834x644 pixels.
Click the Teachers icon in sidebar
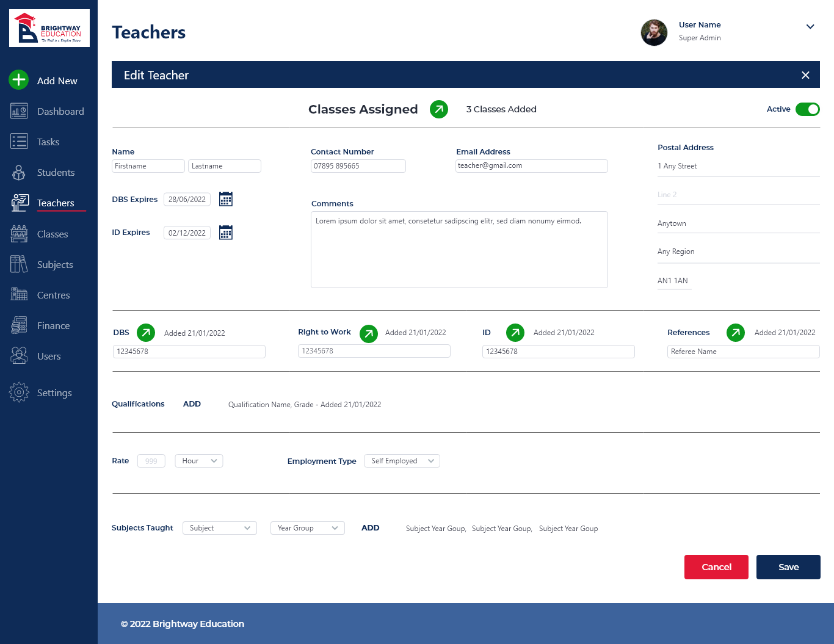20,203
